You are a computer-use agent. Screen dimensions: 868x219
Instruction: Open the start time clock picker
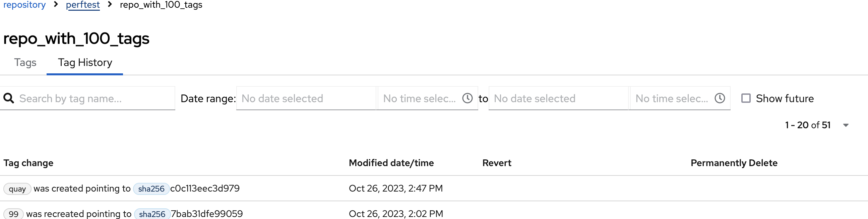[x=467, y=98]
